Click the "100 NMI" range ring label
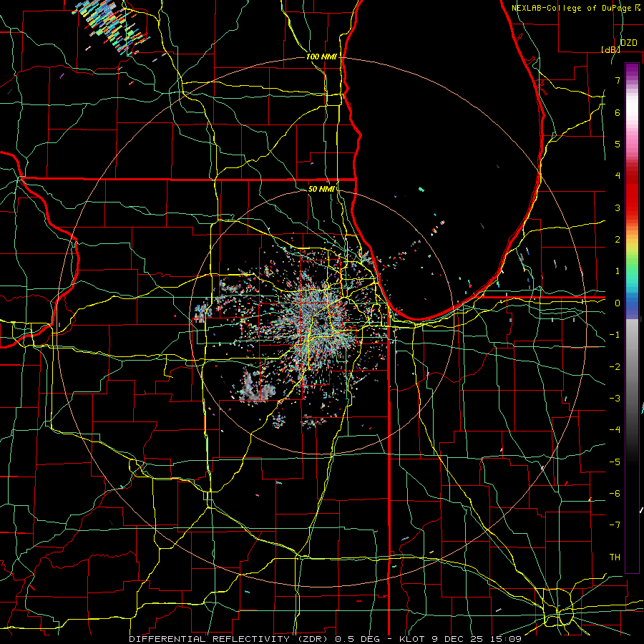 [321, 57]
